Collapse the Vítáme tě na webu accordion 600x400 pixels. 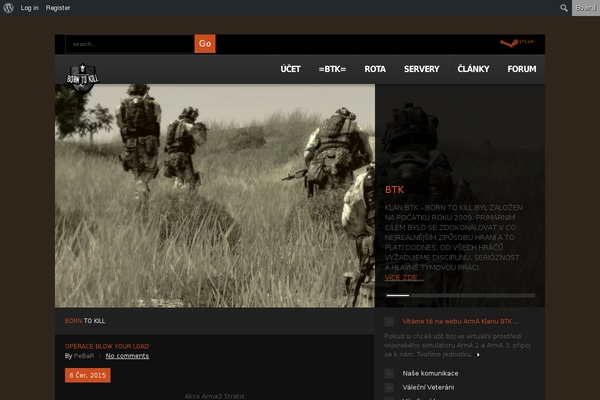tap(389, 322)
